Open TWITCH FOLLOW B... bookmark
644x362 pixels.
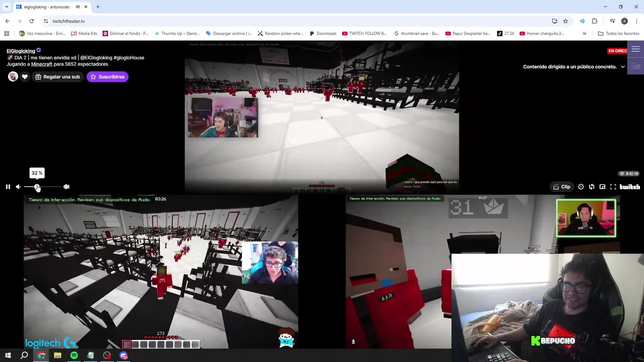pyautogui.click(x=364, y=34)
